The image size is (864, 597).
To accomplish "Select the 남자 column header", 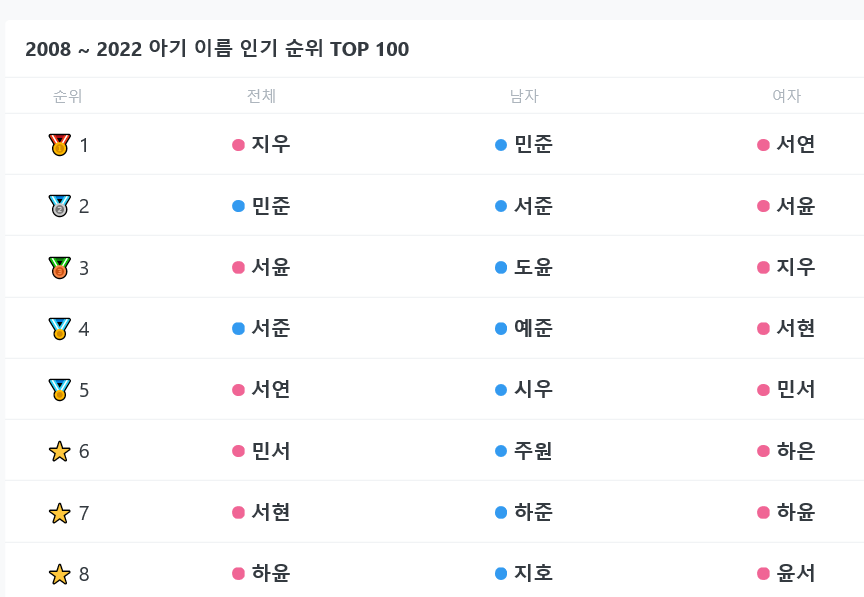I will pyautogui.click(x=524, y=96).
